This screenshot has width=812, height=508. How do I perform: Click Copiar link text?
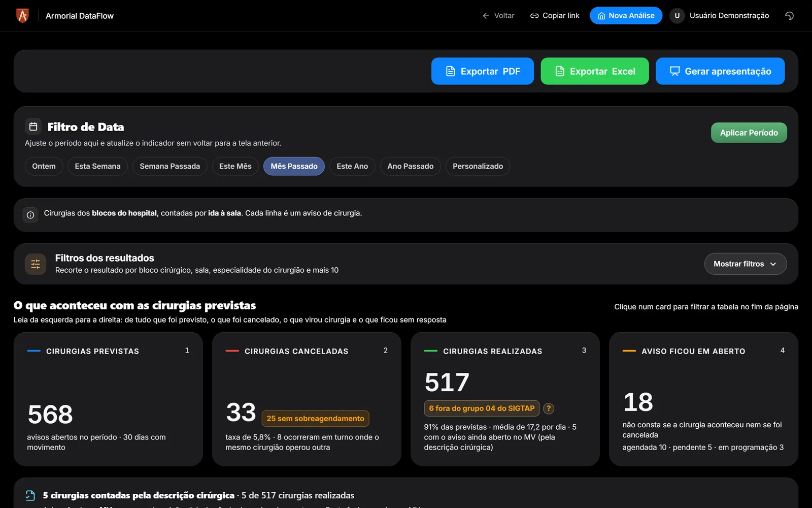tap(561, 16)
